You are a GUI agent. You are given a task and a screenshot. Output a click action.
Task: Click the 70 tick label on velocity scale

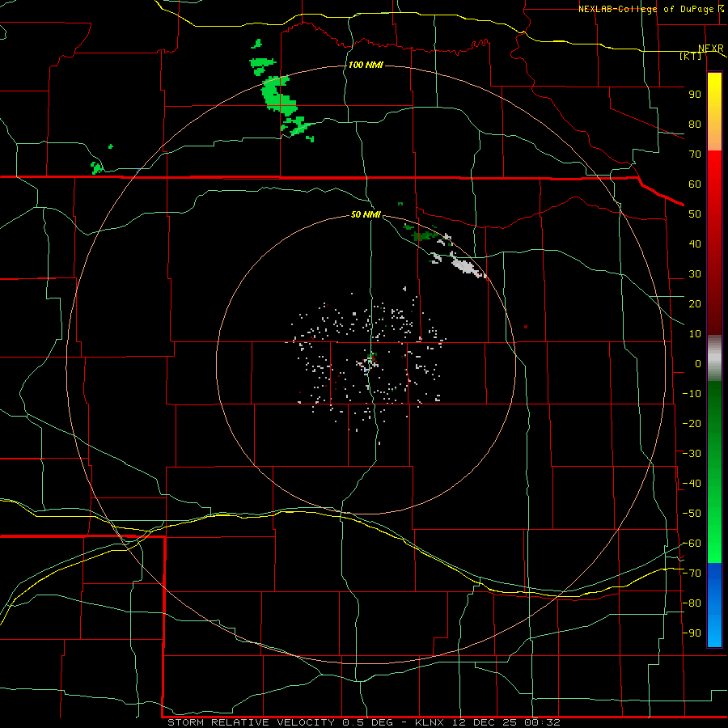click(695, 154)
